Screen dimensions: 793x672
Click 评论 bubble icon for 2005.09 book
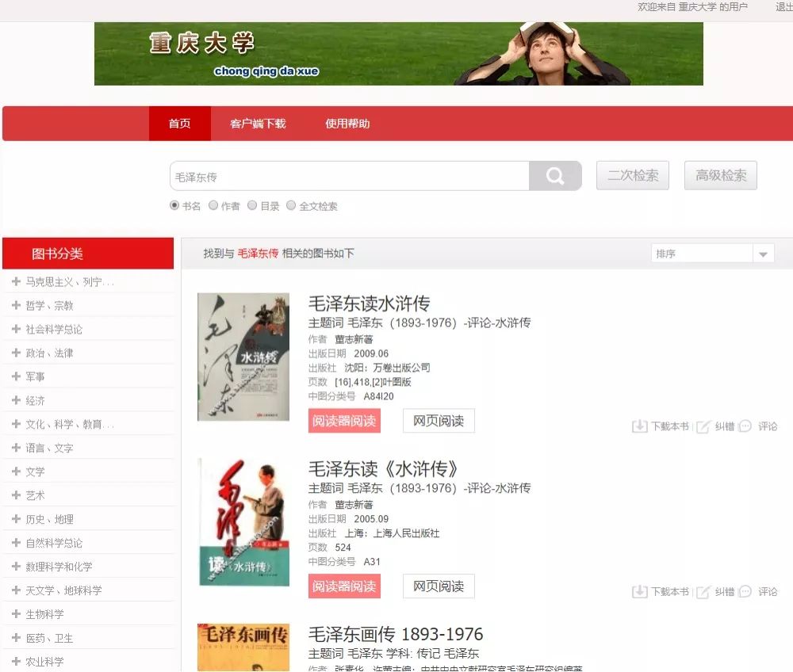click(745, 592)
